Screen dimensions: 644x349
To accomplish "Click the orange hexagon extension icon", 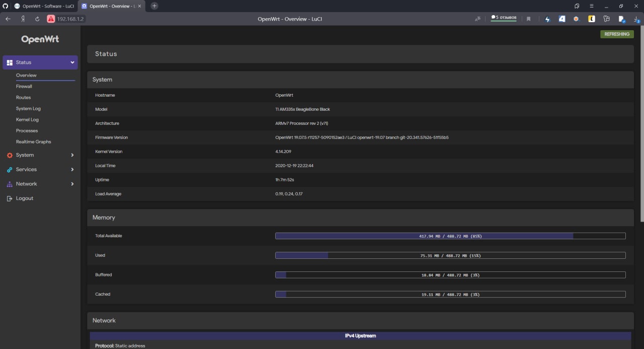I will point(576,19).
